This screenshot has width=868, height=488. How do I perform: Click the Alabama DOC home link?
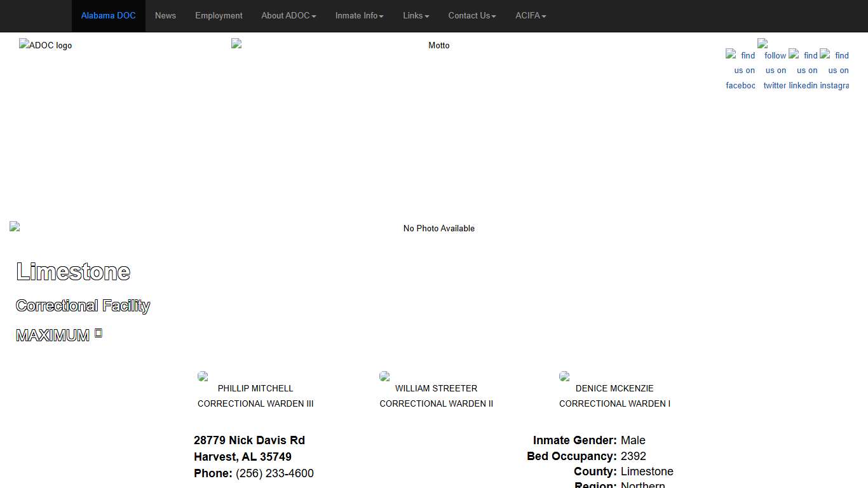coord(108,16)
